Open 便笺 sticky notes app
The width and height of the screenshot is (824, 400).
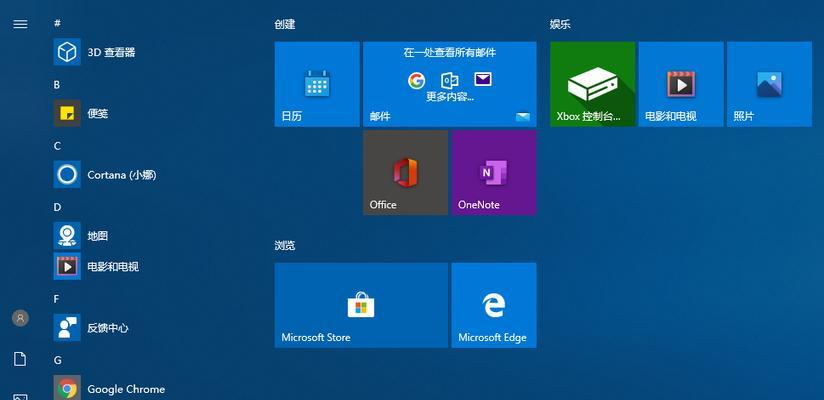pos(81,113)
